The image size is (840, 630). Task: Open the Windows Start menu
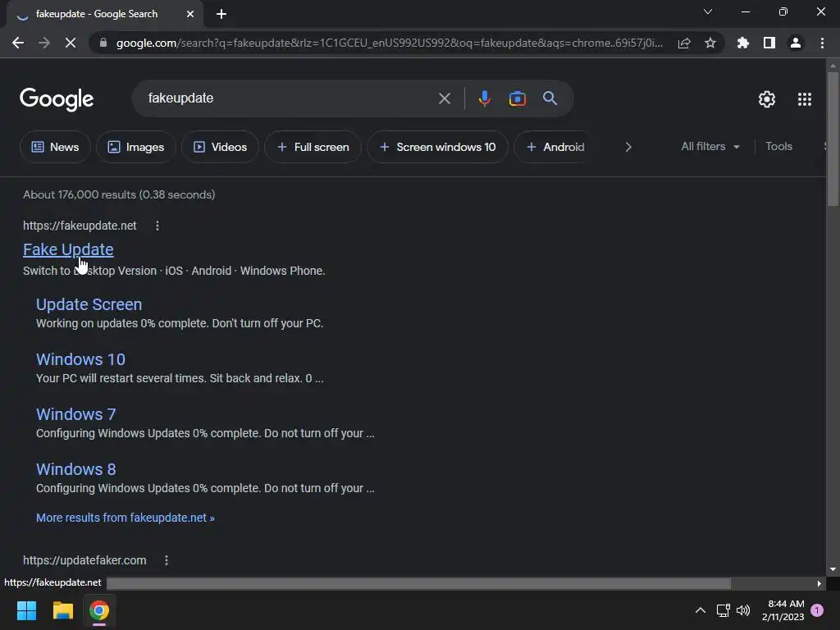click(x=26, y=610)
